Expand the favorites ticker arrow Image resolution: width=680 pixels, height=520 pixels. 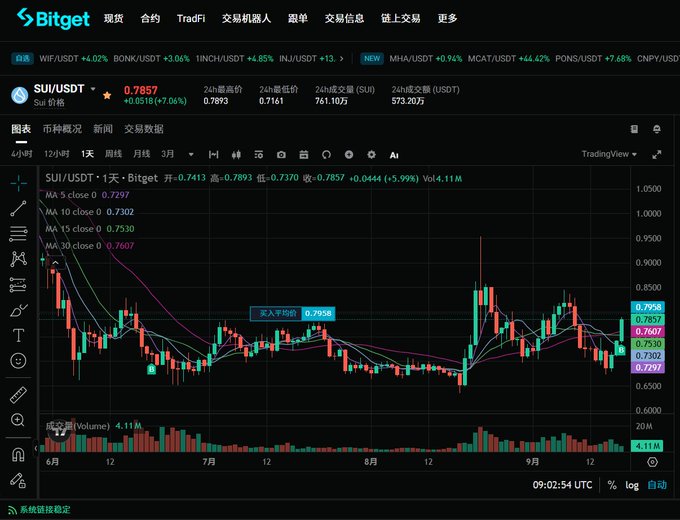point(342,59)
